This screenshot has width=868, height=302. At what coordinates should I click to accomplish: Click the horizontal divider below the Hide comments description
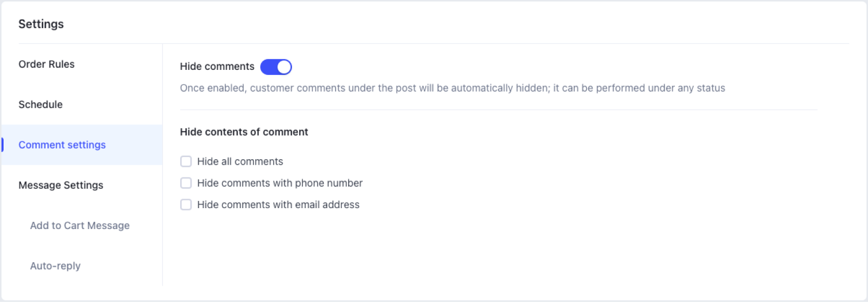[498, 110]
